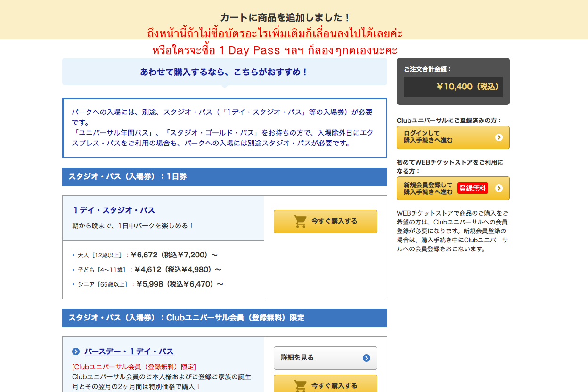Click the WEBチケットストア membership explanation paragraph
The width and height of the screenshot is (588, 392).
[x=452, y=231]
